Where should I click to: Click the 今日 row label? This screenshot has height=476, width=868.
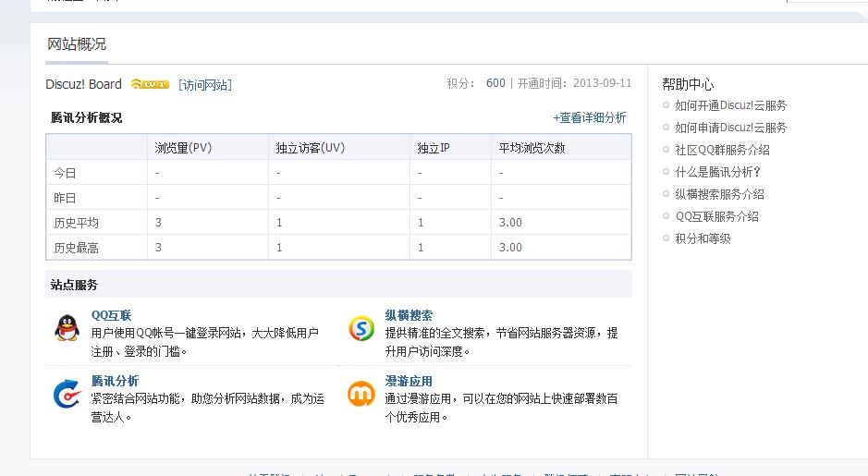click(x=65, y=173)
